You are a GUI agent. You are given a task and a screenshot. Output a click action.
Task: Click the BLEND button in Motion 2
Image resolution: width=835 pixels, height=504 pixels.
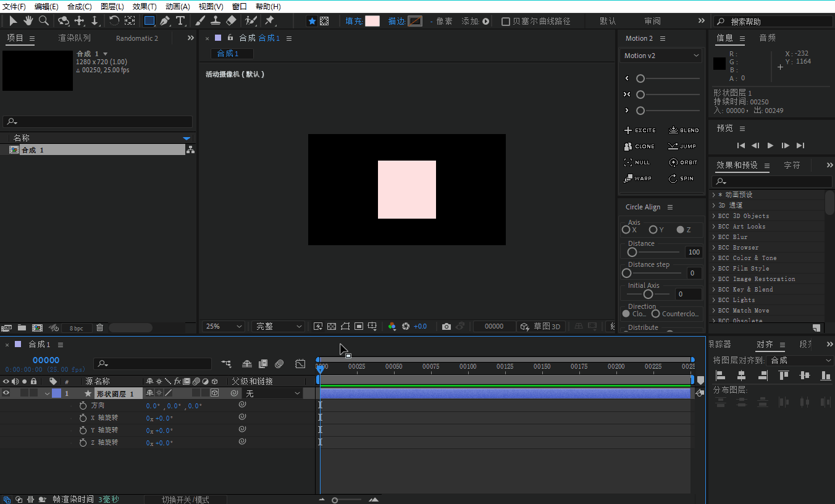[684, 130]
